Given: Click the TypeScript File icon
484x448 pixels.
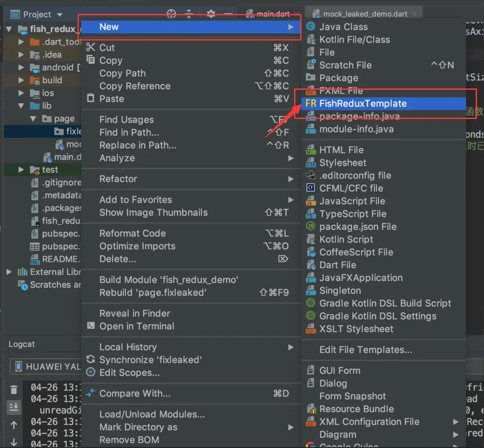Looking at the screenshot, I should click(311, 214).
